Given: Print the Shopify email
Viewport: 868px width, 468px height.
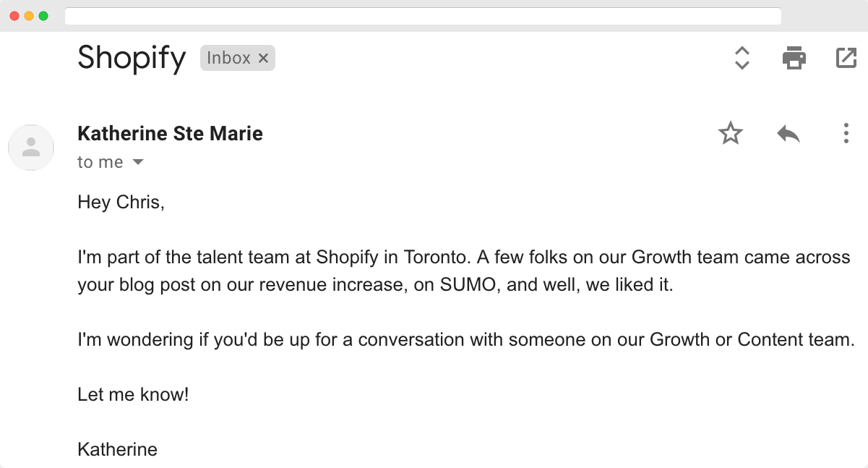Looking at the screenshot, I should pyautogui.click(x=794, y=58).
